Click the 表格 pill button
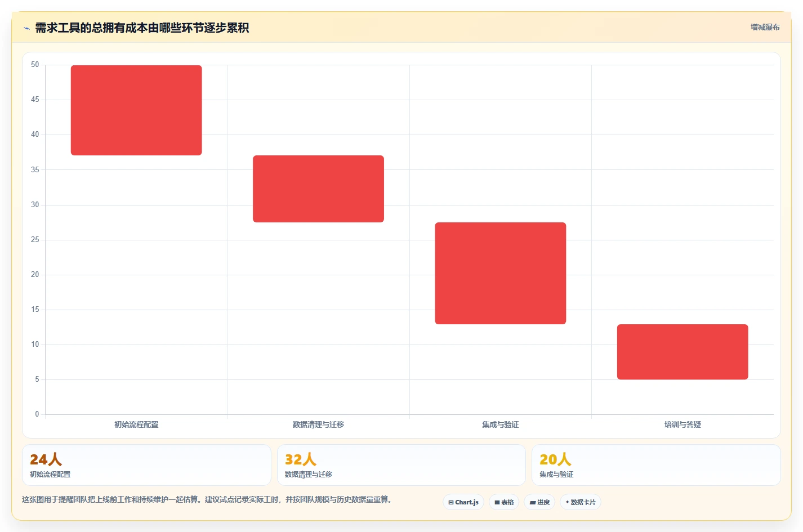This screenshot has width=803, height=532. tap(504, 502)
